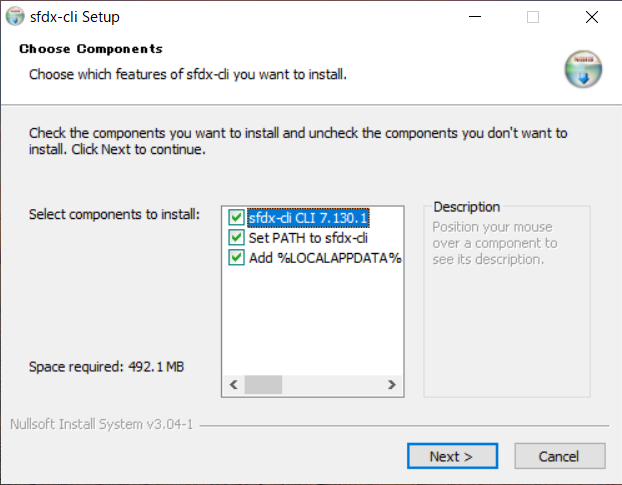Click the sfdx-cli installer icon in title bar
622x485 pixels.
coord(15,17)
